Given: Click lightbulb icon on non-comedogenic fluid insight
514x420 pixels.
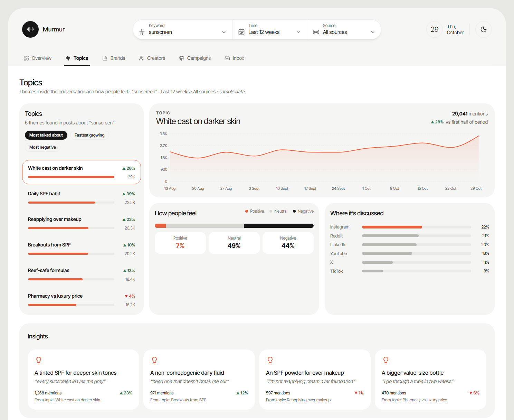Looking at the screenshot, I should (x=154, y=361).
